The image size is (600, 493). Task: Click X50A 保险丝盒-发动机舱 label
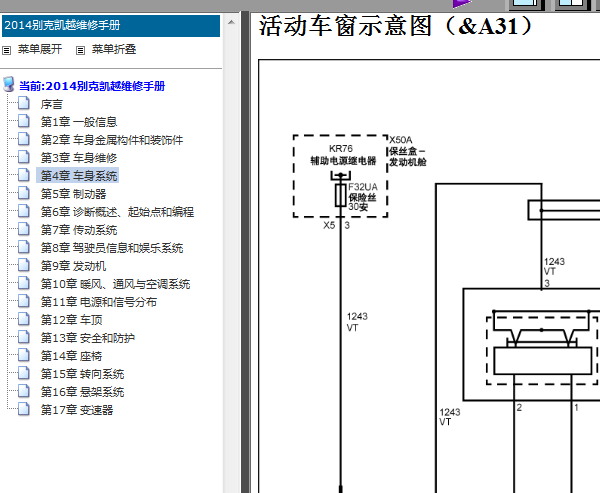click(x=408, y=151)
